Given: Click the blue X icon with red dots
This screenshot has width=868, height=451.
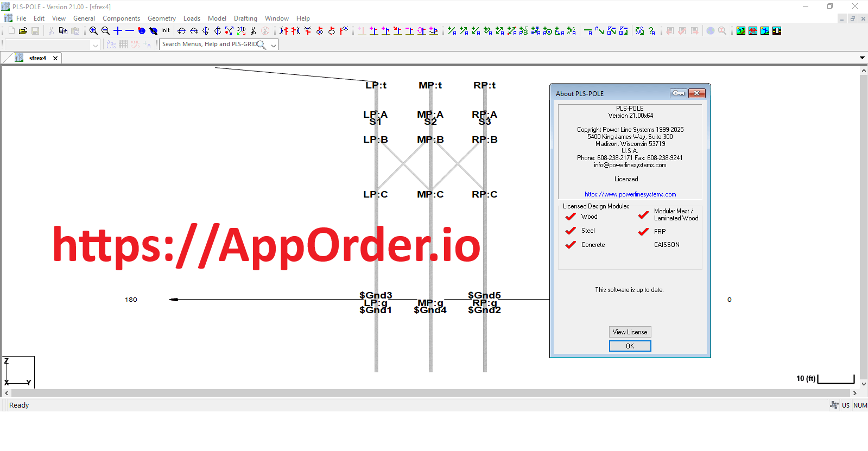Looking at the screenshot, I should coord(229,31).
